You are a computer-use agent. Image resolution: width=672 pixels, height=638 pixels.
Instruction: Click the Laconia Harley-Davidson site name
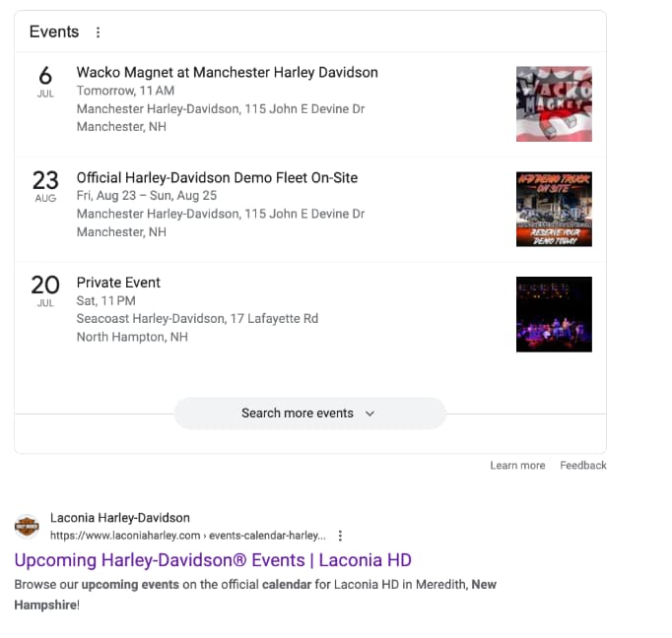120,518
